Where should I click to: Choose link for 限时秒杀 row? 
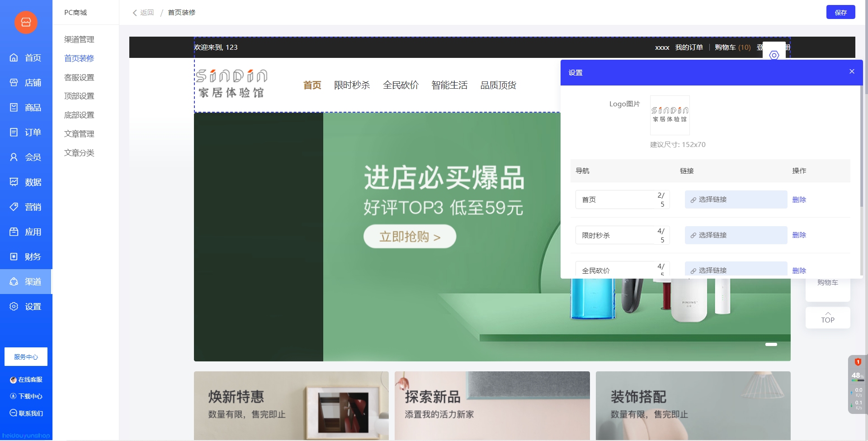pos(736,235)
